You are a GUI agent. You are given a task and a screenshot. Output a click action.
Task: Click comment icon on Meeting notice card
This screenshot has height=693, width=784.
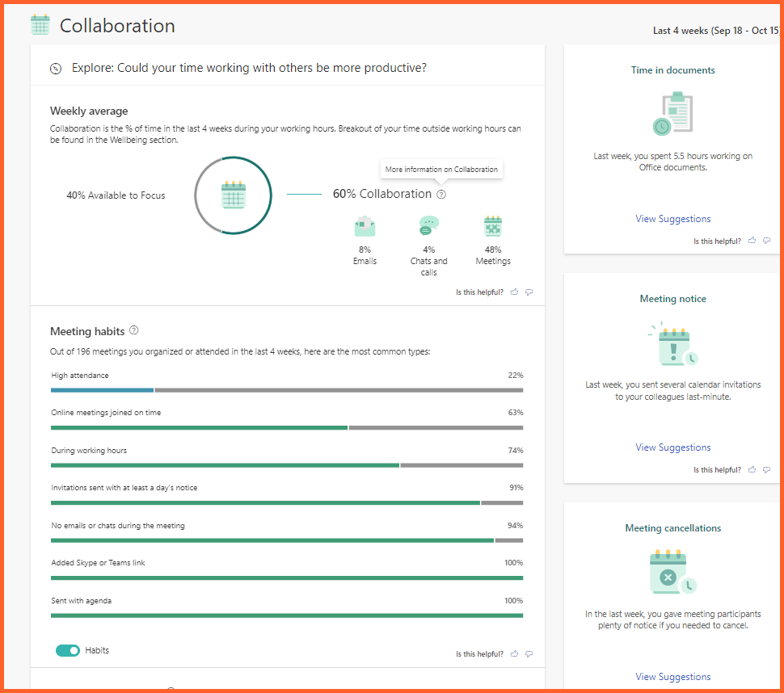[766, 470]
